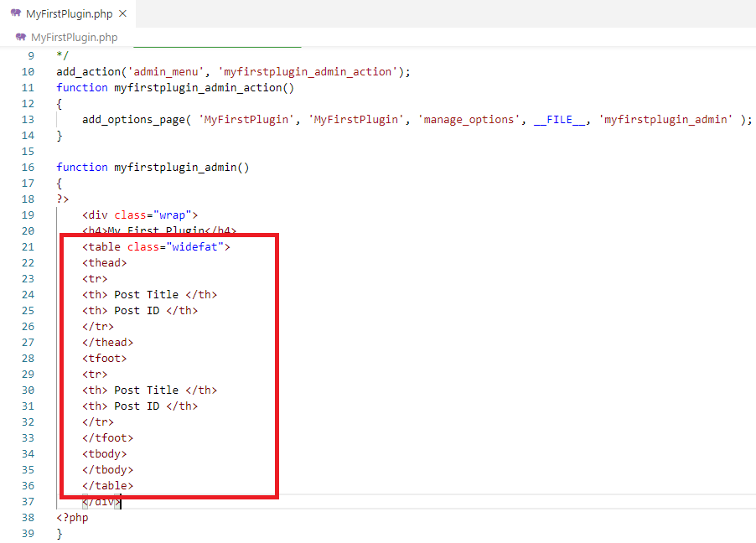Click line number 21 in the gutter
This screenshot has width=756, height=543.
[x=28, y=247]
